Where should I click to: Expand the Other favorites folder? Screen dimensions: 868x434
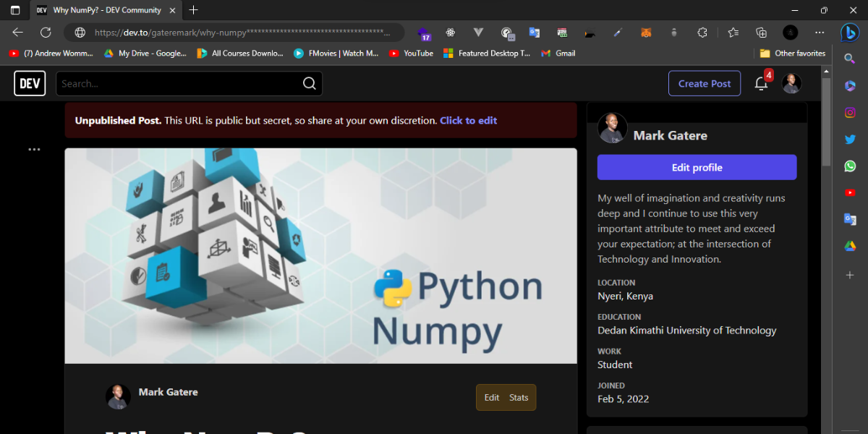pos(792,53)
